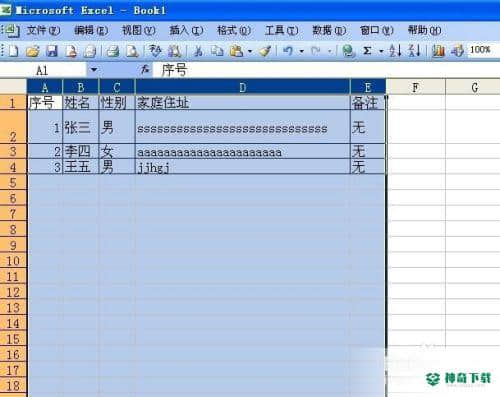The image size is (500, 397).
Task: Click the AutoSum sigma icon
Action: click(367, 51)
